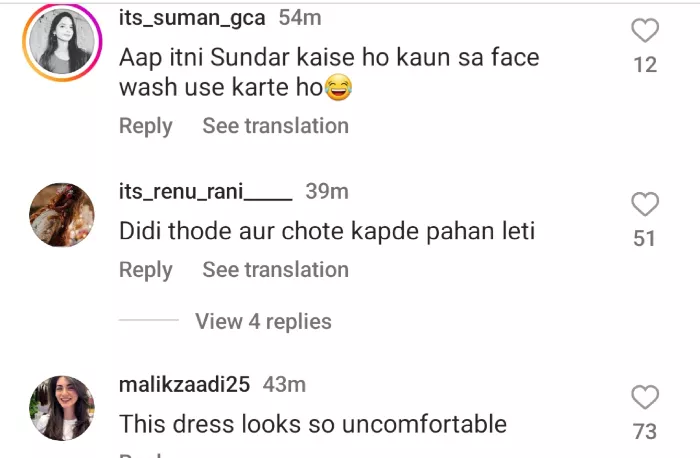Viewport: 700px width, 458px height.
Task: Click the 73 likes count
Action: pos(645,431)
